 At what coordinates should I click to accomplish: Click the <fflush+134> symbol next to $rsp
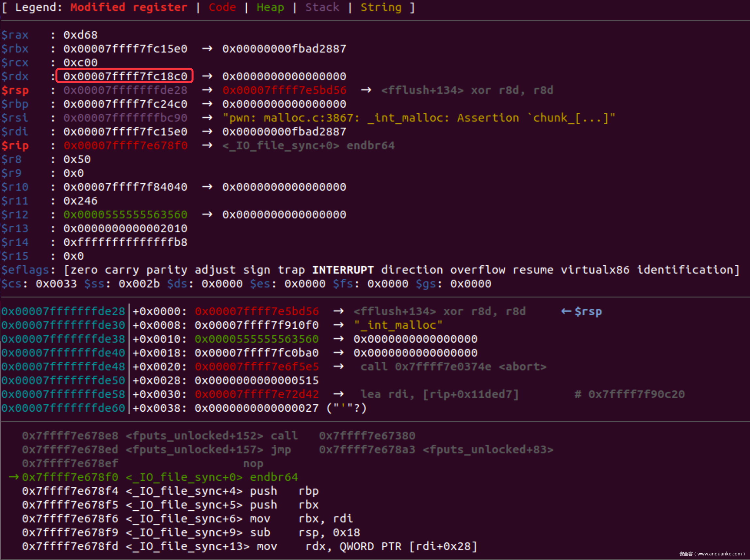tap(422, 90)
